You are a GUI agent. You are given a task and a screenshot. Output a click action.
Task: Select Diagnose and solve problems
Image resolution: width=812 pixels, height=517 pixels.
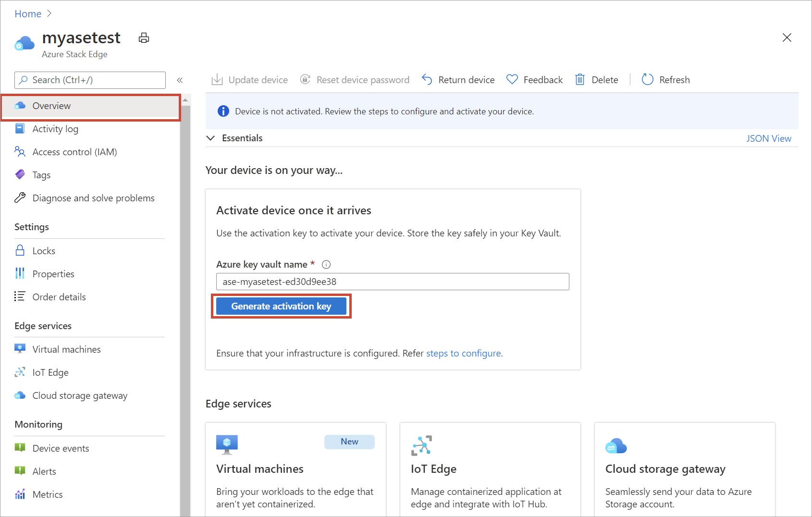pyautogui.click(x=93, y=197)
